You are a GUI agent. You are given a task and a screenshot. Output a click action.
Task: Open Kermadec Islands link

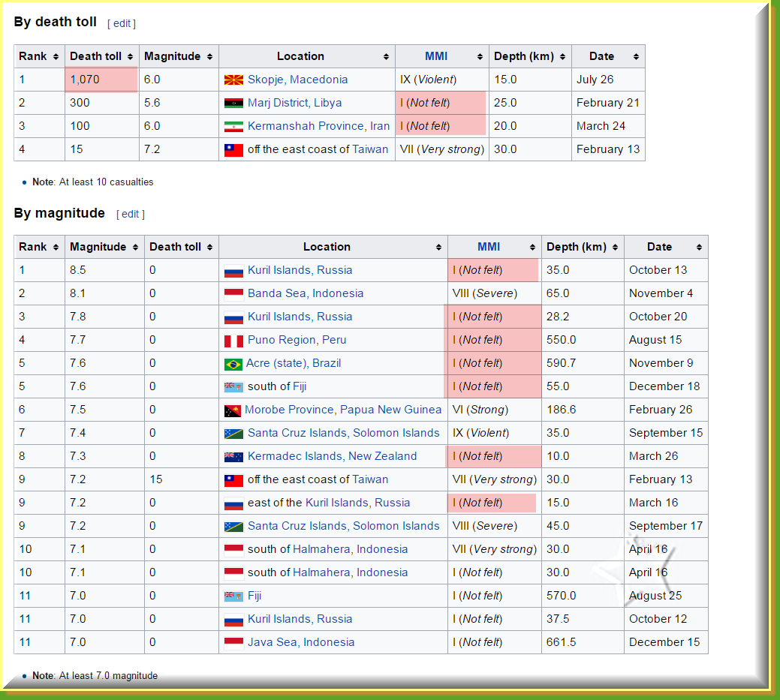pyautogui.click(x=295, y=456)
